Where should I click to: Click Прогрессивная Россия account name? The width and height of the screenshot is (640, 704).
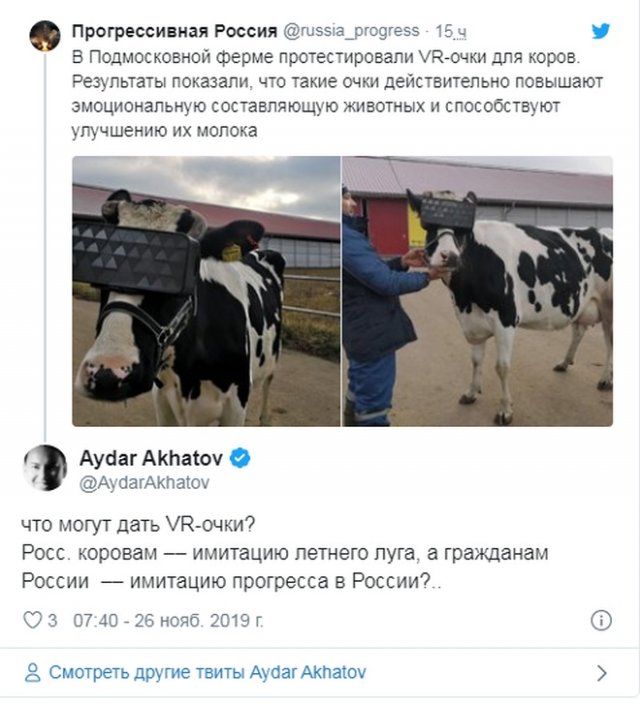point(175,31)
